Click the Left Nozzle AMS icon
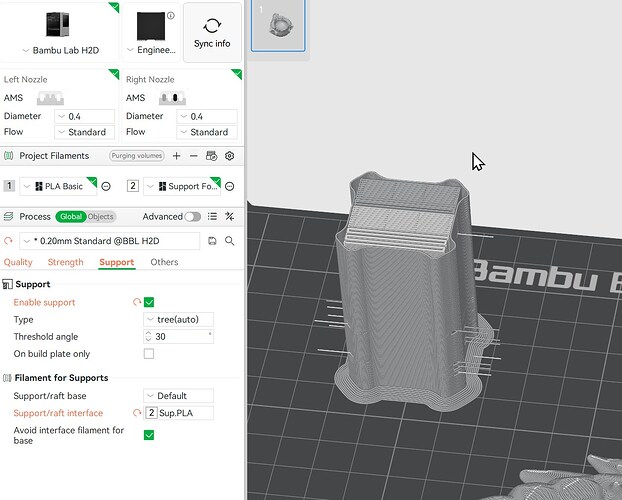622x500 pixels. (50, 98)
